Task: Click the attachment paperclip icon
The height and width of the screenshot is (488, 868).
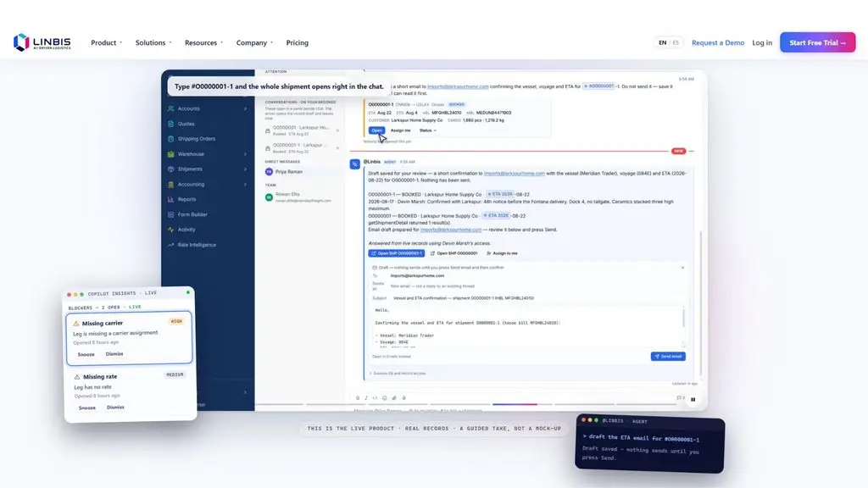Action: (x=394, y=398)
